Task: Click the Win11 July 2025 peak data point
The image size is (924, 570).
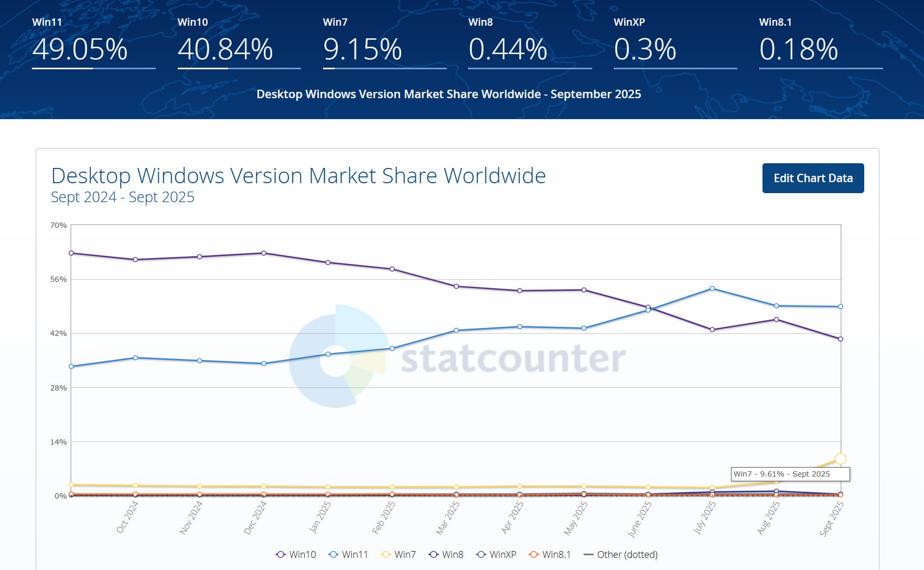Action: (712, 289)
